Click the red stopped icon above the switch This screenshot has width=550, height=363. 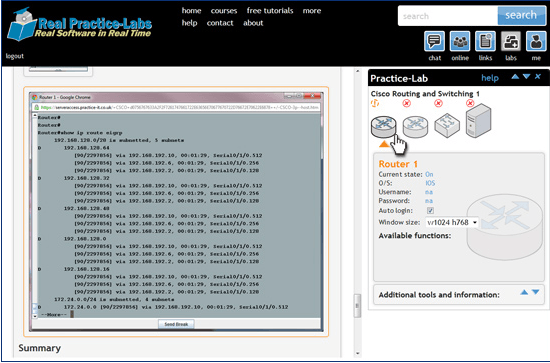(438, 103)
